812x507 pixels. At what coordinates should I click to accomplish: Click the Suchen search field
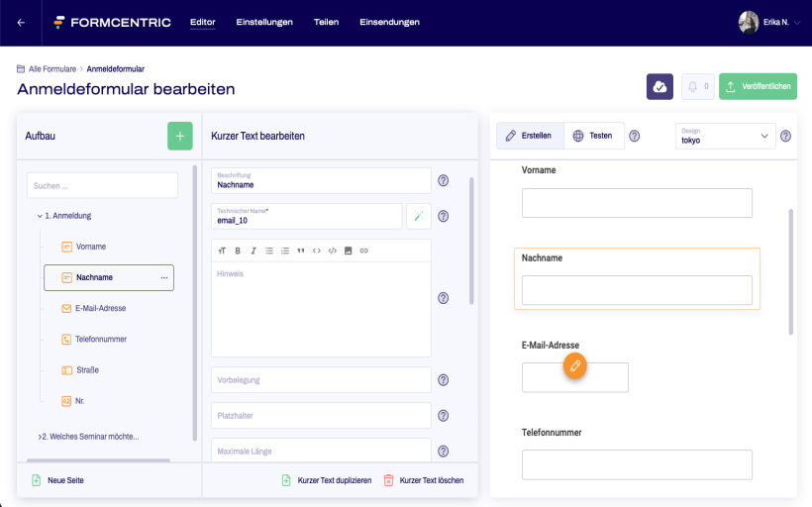point(103,185)
